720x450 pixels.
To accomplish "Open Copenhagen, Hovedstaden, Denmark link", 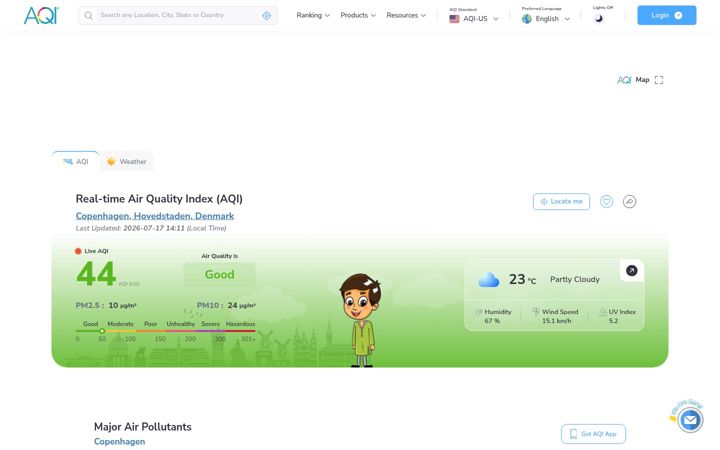I will click(x=155, y=216).
